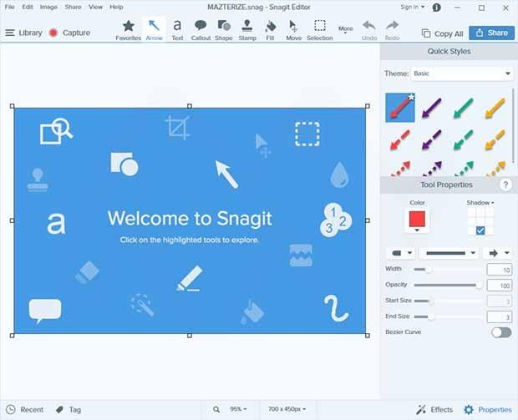Image resolution: width=518 pixels, height=420 pixels.
Task: Open the Share menu
Action: coord(73,7)
